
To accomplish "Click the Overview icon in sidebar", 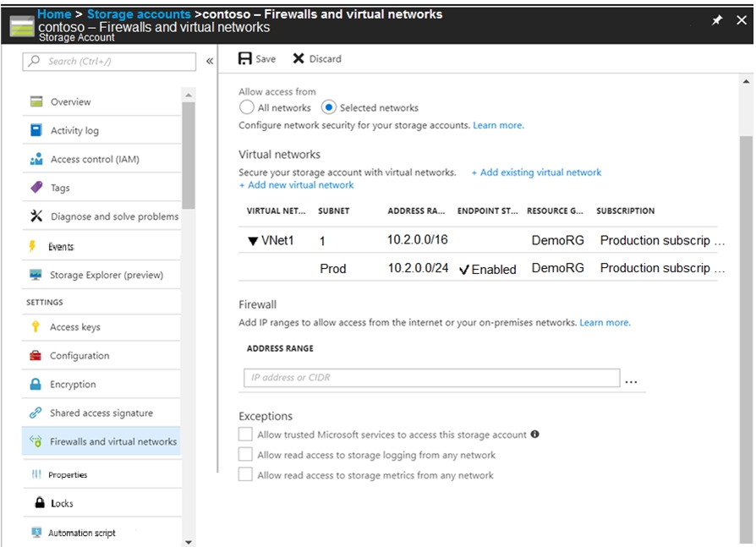I will click(x=36, y=101).
